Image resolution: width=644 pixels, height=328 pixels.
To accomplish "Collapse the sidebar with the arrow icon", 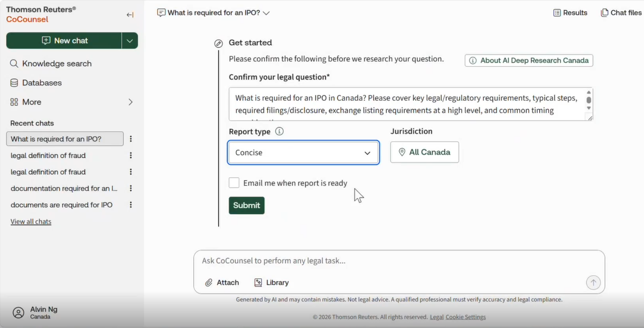I will 130,15.
